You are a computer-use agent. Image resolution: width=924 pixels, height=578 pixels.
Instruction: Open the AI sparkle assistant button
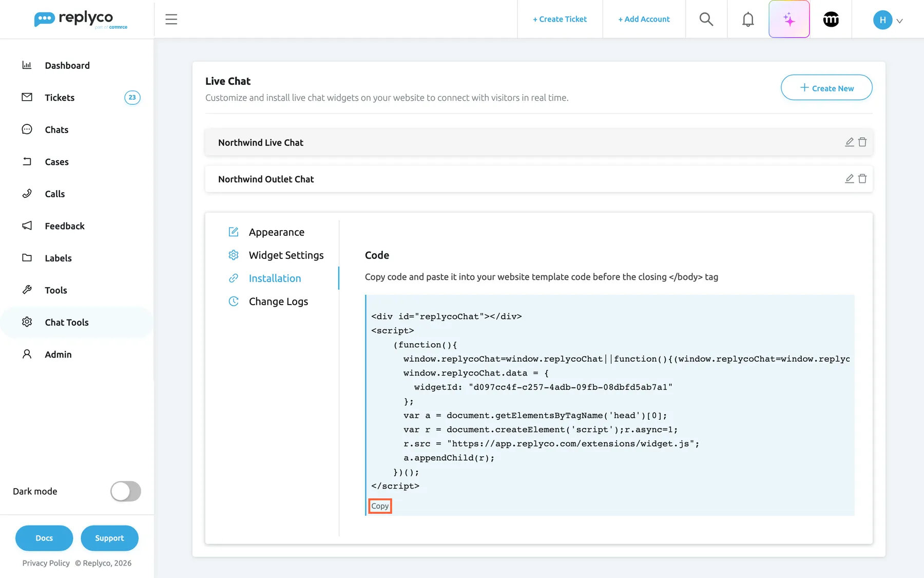point(789,20)
